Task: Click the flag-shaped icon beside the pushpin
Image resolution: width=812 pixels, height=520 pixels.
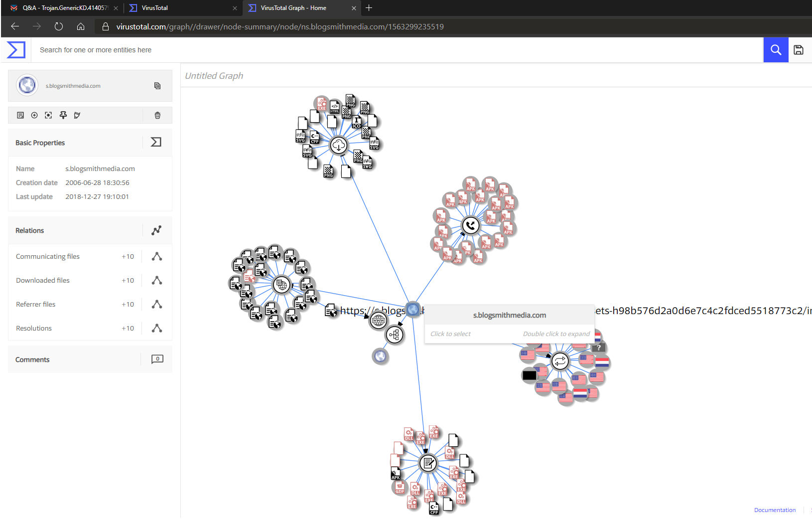Action: (x=77, y=115)
